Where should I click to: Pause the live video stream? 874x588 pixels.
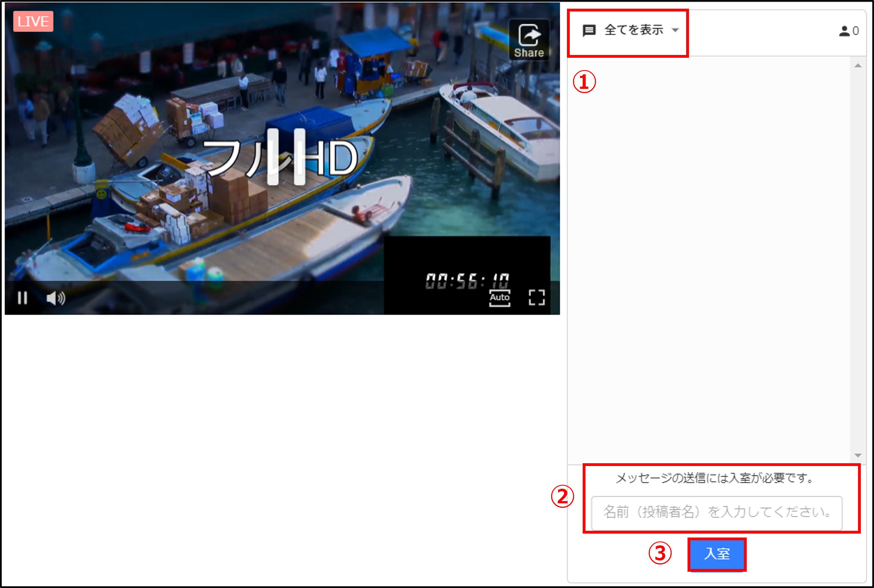click(22, 298)
